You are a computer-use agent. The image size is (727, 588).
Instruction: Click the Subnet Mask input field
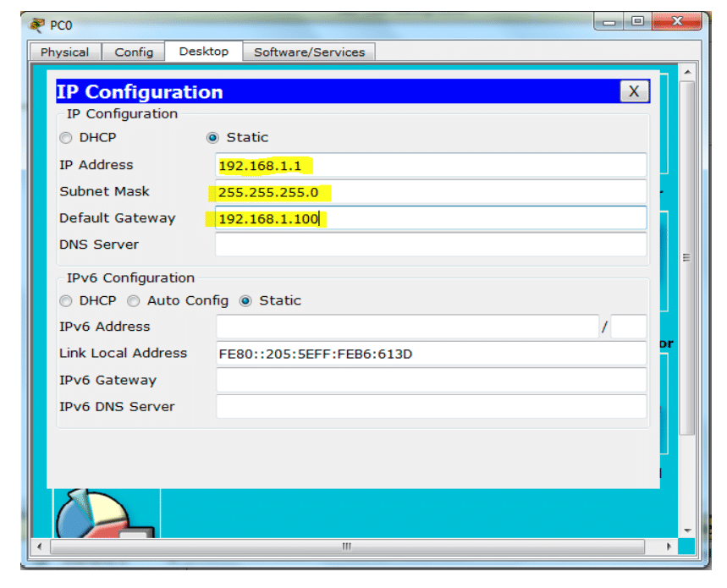pos(431,191)
